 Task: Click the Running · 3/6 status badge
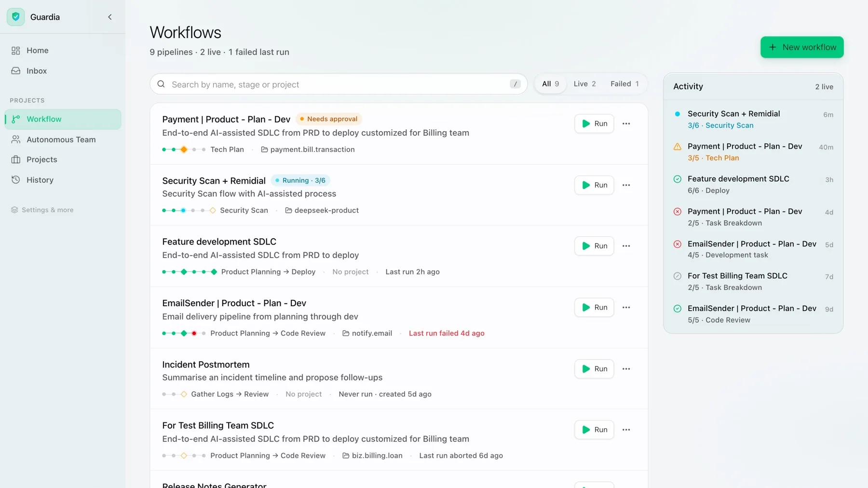coord(300,180)
